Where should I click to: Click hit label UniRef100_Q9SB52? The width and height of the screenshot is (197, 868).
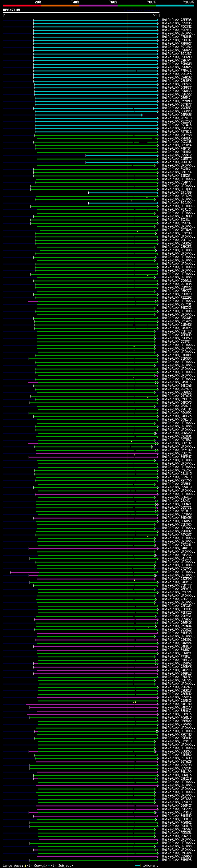[177, 108]
